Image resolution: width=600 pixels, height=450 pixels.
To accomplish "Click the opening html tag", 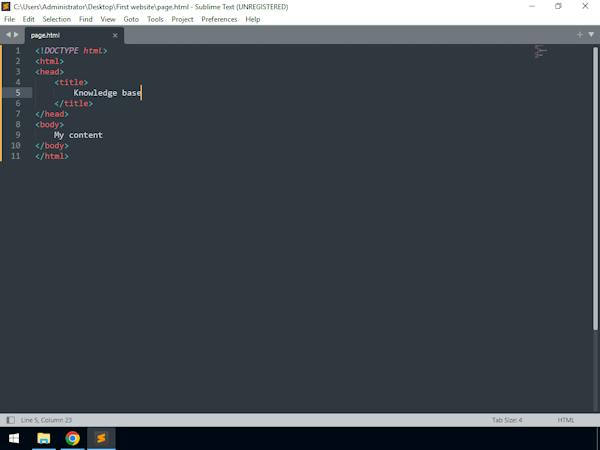I will [49, 61].
